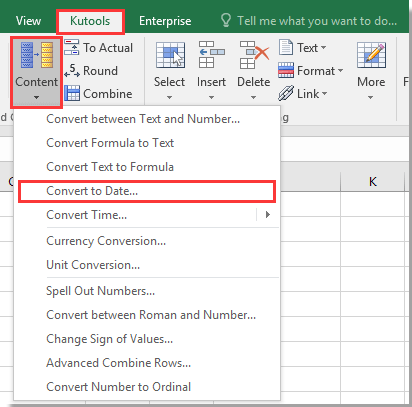Select Unit Conversion menu item
The image size is (412, 407).
tap(147, 265)
